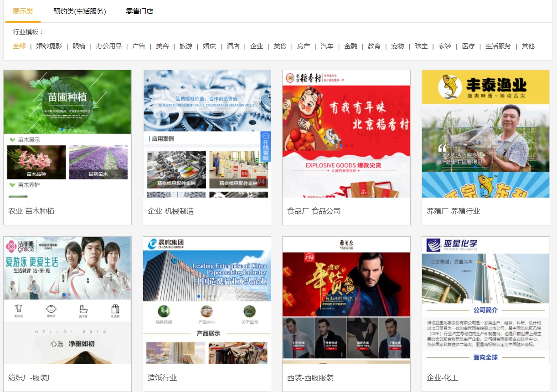This screenshot has height=392, width=557.
Task: Click the 洁丽雅 grace pink flower logo
Action: coord(11,246)
